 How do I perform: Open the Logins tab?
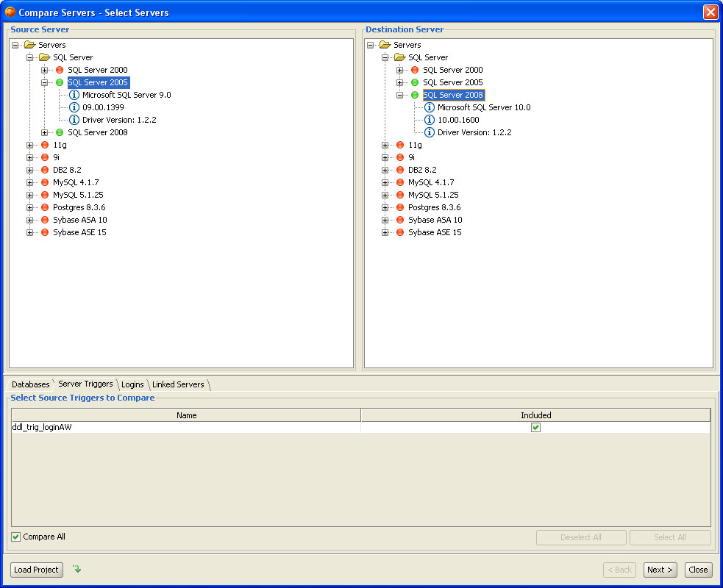132,384
